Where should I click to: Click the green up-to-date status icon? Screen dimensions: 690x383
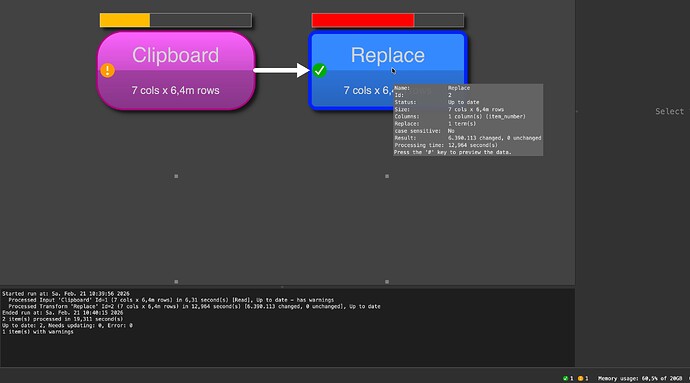point(565,378)
